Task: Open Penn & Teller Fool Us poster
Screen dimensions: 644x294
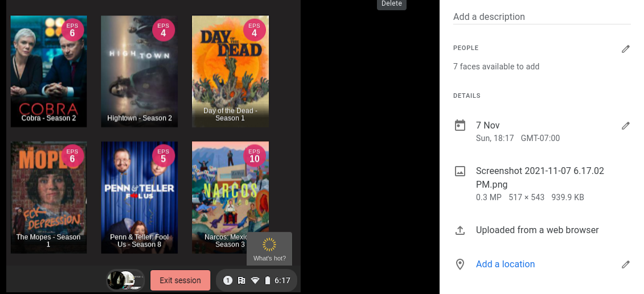Action: tap(140, 197)
